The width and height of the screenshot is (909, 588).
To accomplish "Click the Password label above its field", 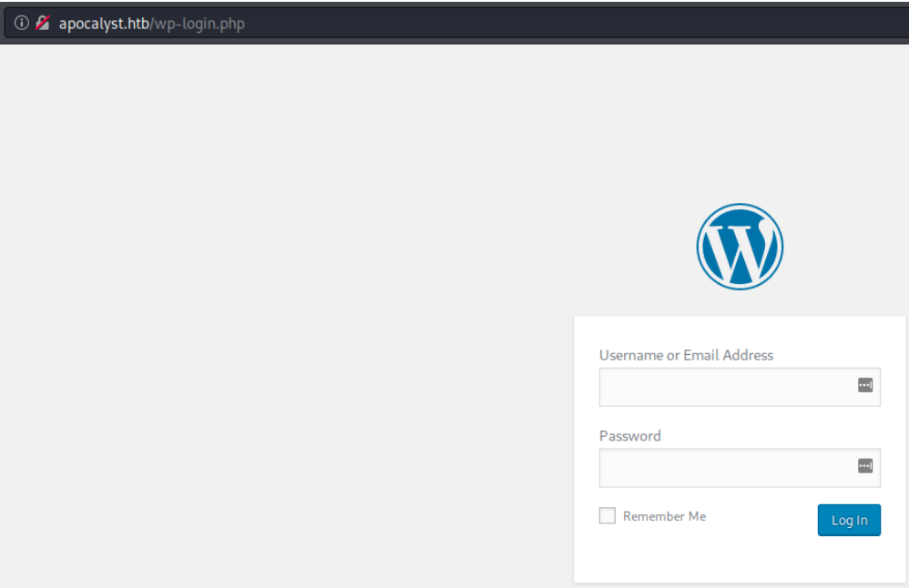I will coord(630,436).
